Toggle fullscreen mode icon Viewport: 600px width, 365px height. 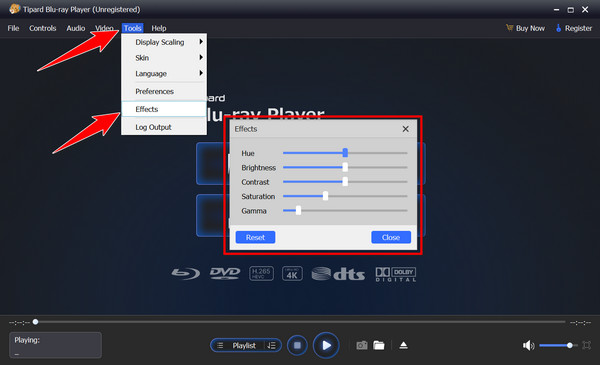click(586, 345)
